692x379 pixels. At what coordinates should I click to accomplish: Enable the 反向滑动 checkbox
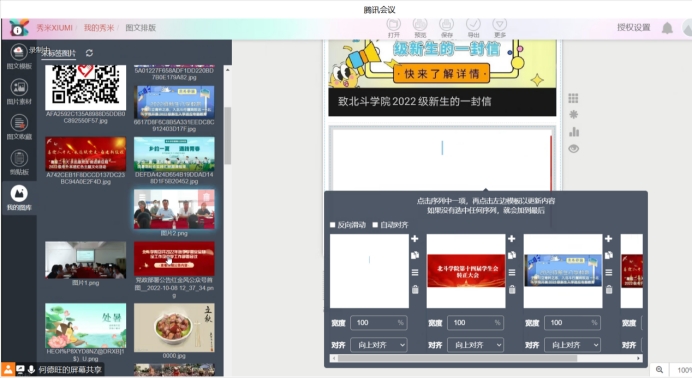tap(333, 225)
